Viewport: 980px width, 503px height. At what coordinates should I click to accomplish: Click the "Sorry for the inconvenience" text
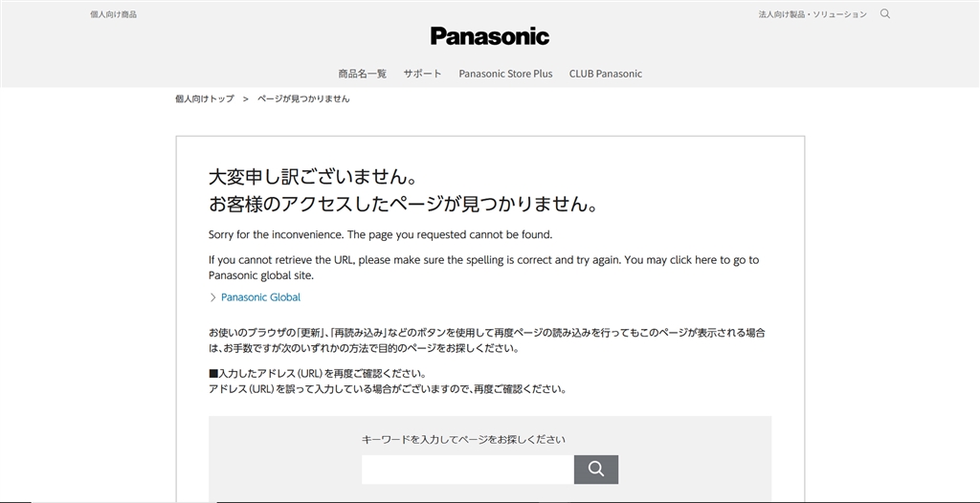(380, 234)
